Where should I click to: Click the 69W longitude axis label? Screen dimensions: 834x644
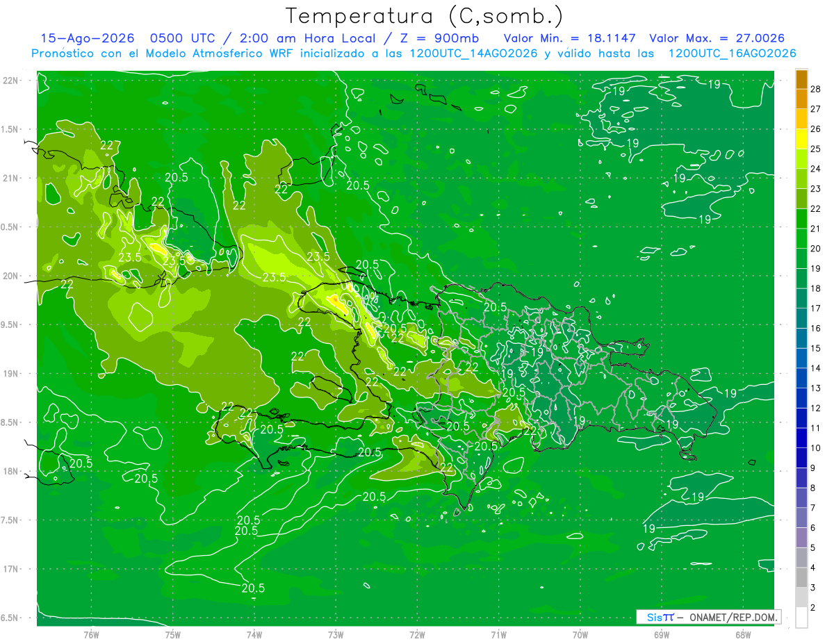click(x=662, y=634)
